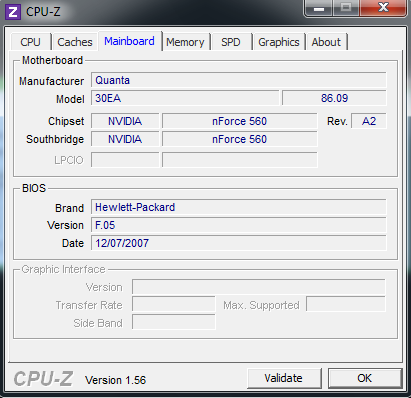Click the empty Transfer Rate field
Viewport: 411px width, 398px height.
[174, 304]
